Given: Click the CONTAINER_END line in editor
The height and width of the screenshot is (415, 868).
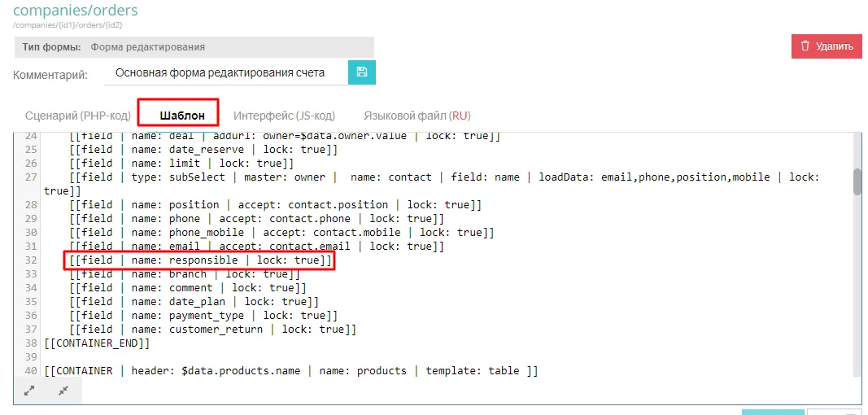Looking at the screenshot, I should pos(98,343).
